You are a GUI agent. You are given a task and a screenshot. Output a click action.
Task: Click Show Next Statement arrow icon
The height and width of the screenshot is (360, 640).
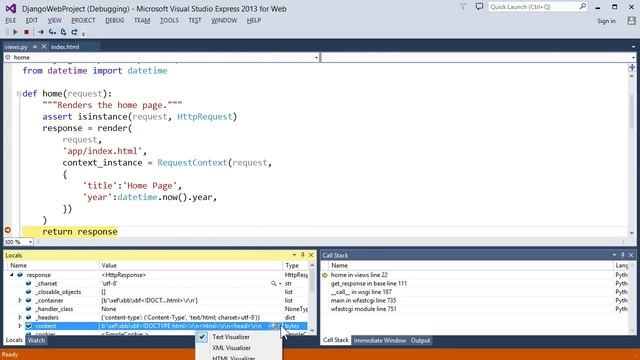click(x=41, y=32)
